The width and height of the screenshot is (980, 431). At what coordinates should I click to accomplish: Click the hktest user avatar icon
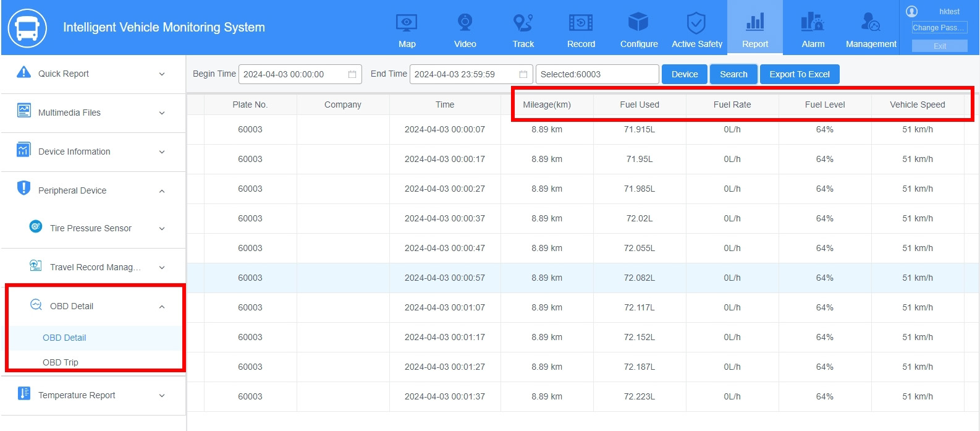(911, 11)
